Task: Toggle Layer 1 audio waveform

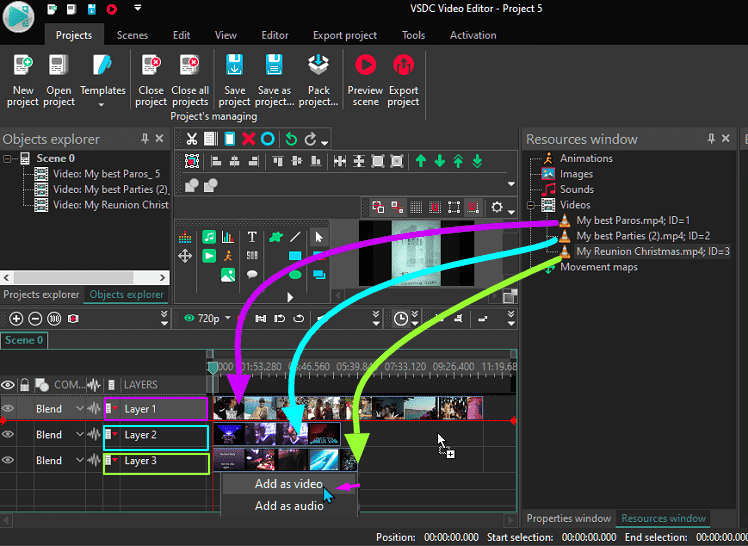Action: click(94, 409)
